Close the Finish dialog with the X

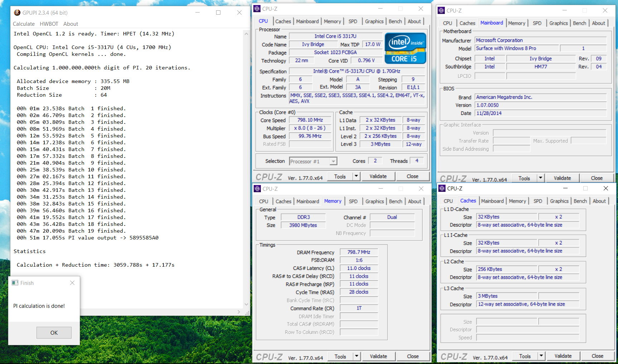(72, 283)
